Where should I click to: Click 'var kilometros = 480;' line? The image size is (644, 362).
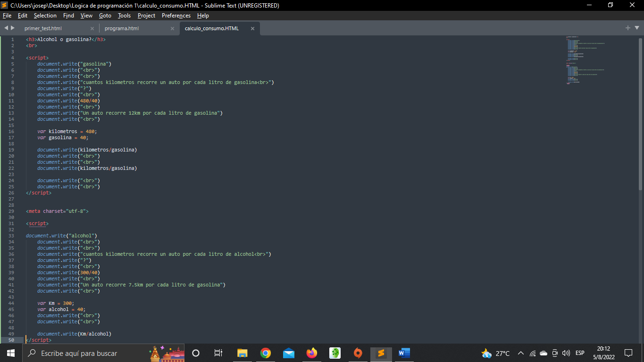click(x=67, y=131)
